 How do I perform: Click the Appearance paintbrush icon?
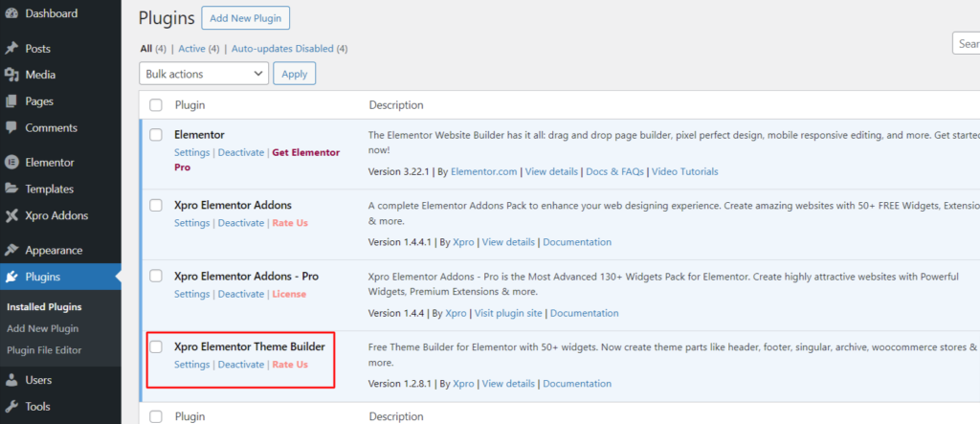(11, 250)
